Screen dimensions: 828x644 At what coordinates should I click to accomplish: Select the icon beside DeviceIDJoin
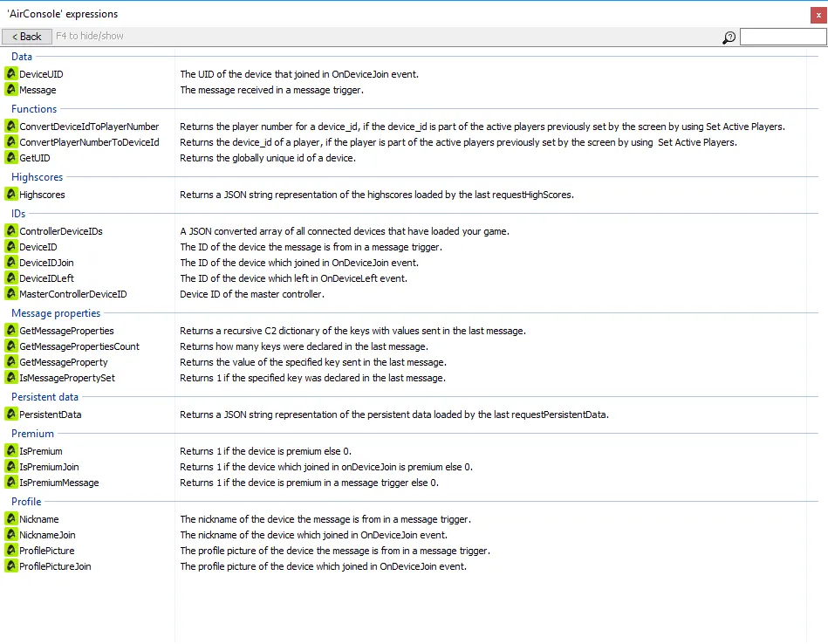point(11,262)
